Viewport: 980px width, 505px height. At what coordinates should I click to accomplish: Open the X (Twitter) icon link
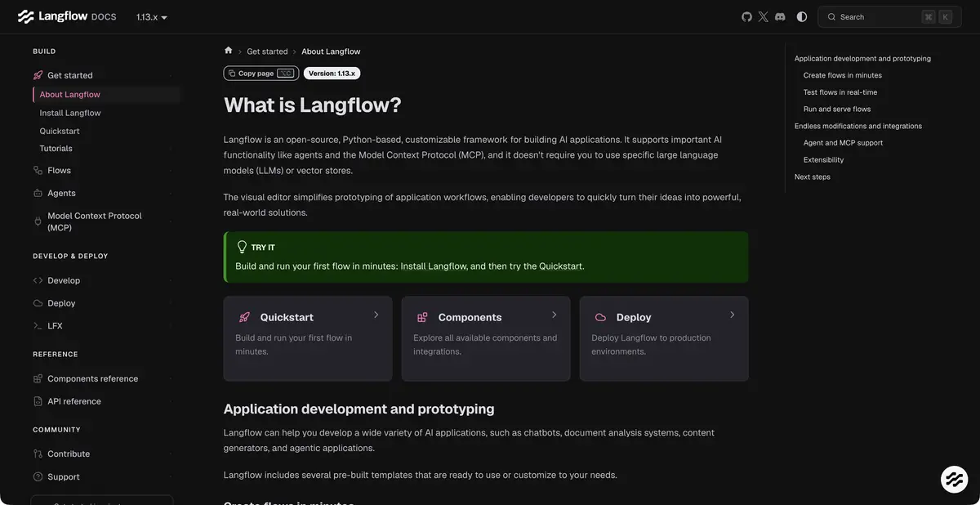764,16
